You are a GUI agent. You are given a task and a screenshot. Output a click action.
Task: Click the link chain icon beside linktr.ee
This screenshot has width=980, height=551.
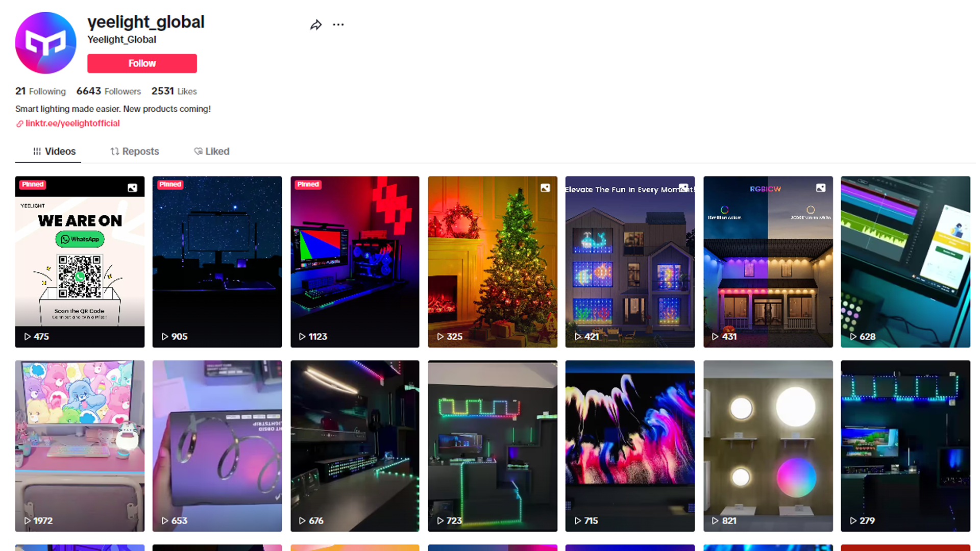click(x=19, y=123)
